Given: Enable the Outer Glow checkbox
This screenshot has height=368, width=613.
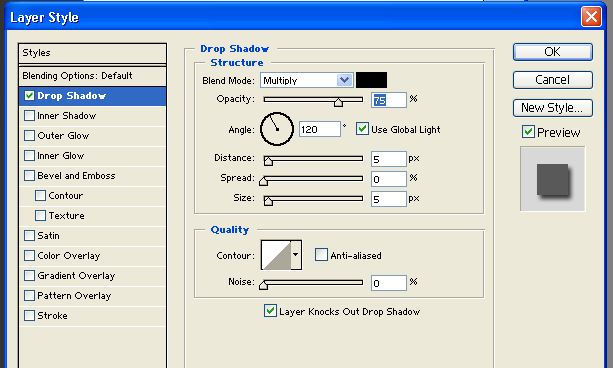Looking at the screenshot, I should (x=29, y=136).
